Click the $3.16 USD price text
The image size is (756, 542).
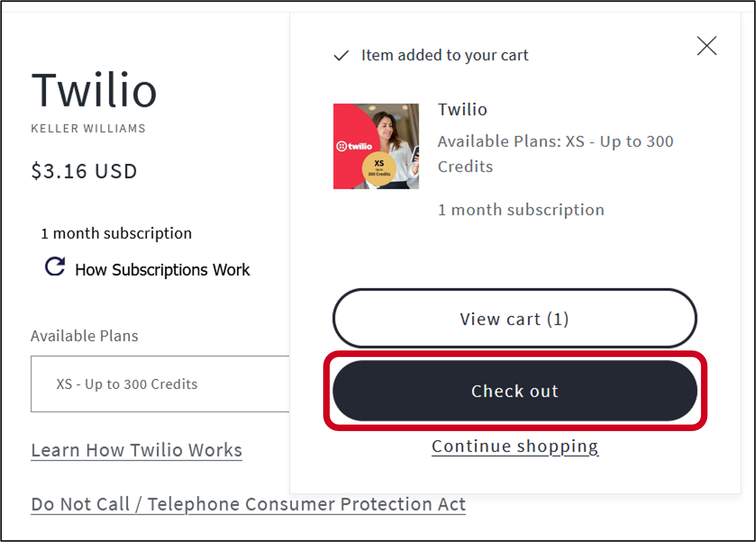[83, 171]
